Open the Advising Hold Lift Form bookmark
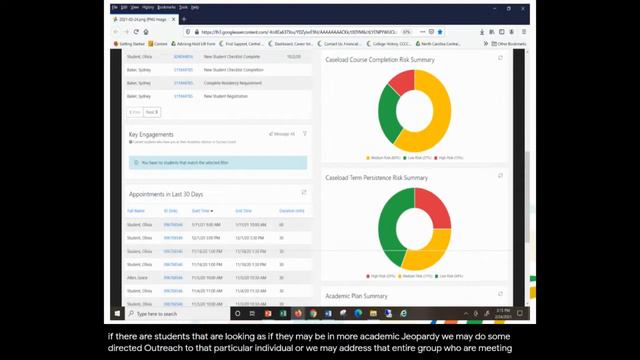 point(193,44)
